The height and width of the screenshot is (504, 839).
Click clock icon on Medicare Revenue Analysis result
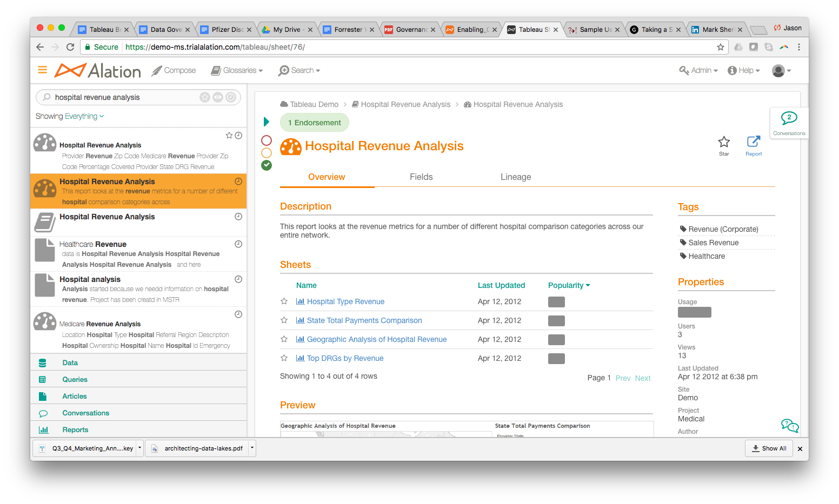pyautogui.click(x=238, y=314)
